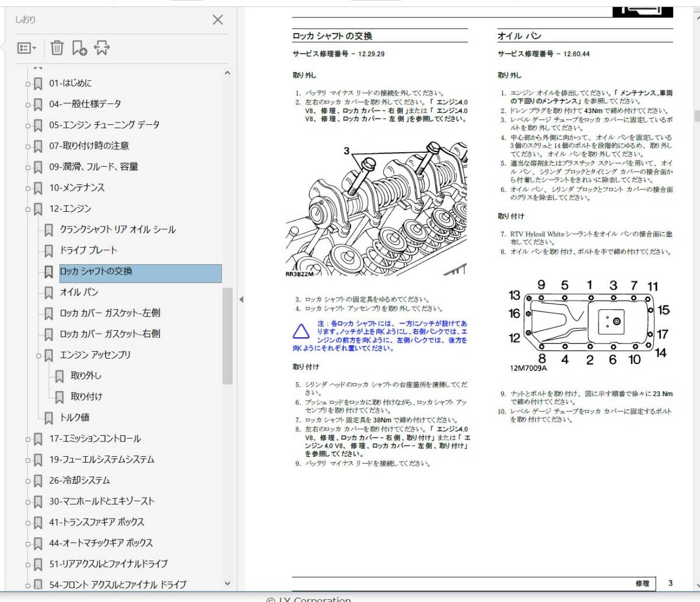The image size is (700, 602).
Task: Open クランクシャフト リア オイル シール bookmark
Action: pos(117,230)
